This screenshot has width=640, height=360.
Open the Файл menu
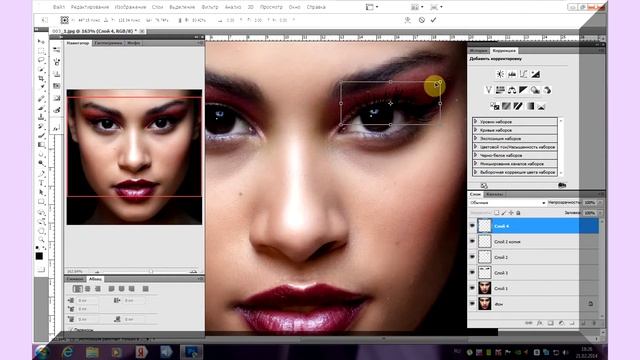[59, 7]
